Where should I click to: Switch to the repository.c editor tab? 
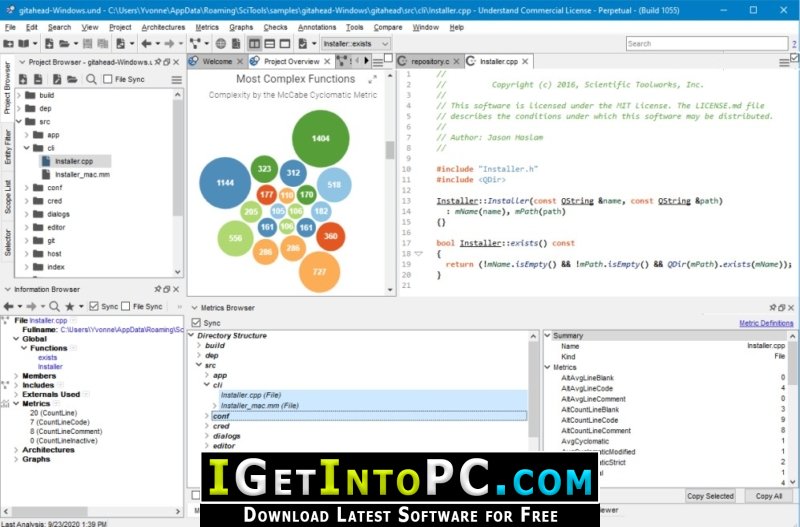430,61
